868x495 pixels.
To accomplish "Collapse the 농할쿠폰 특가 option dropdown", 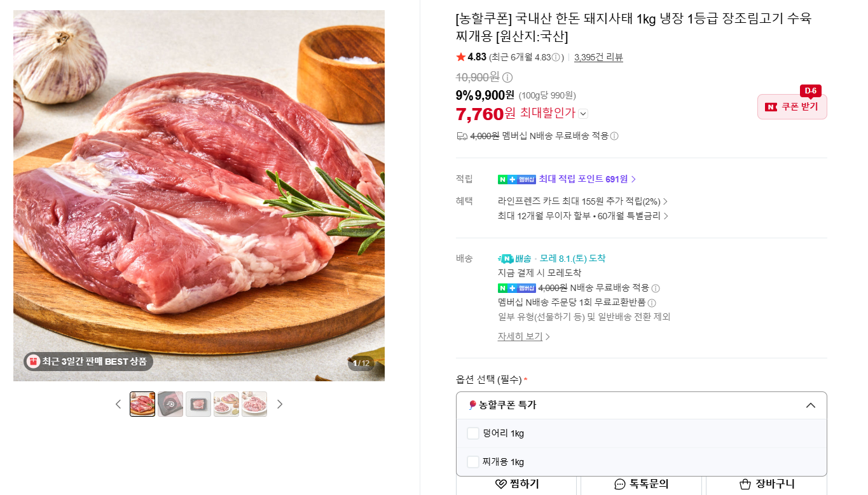I will pyautogui.click(x=810, y=405).
